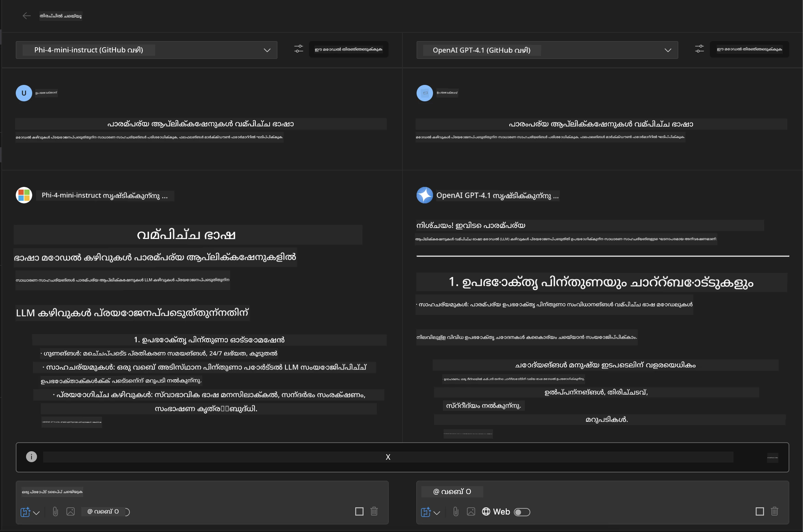803x532 pixels.
Task: Open the OpenAI GPT-4.1 model dropdown
Action: (547, 50)
